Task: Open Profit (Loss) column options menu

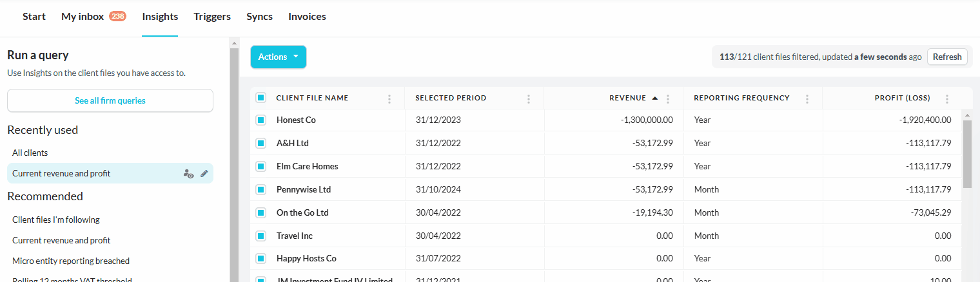Action: pyautogui.click(x=946, y=99)
